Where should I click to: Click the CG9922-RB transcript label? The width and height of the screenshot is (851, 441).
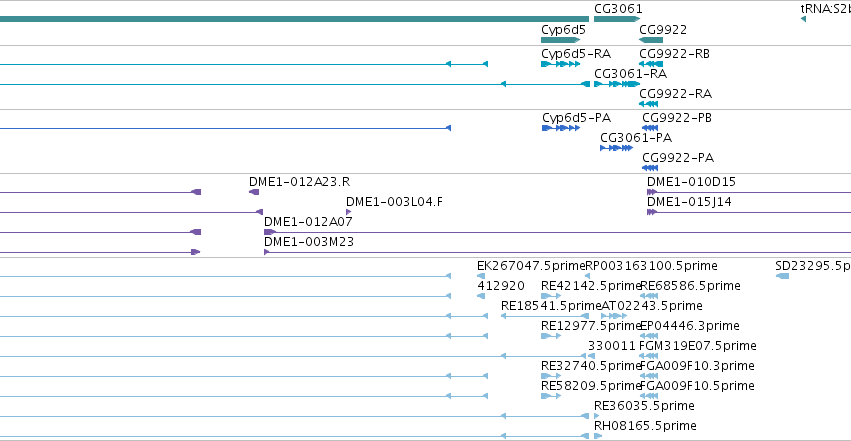coord(674,54)
